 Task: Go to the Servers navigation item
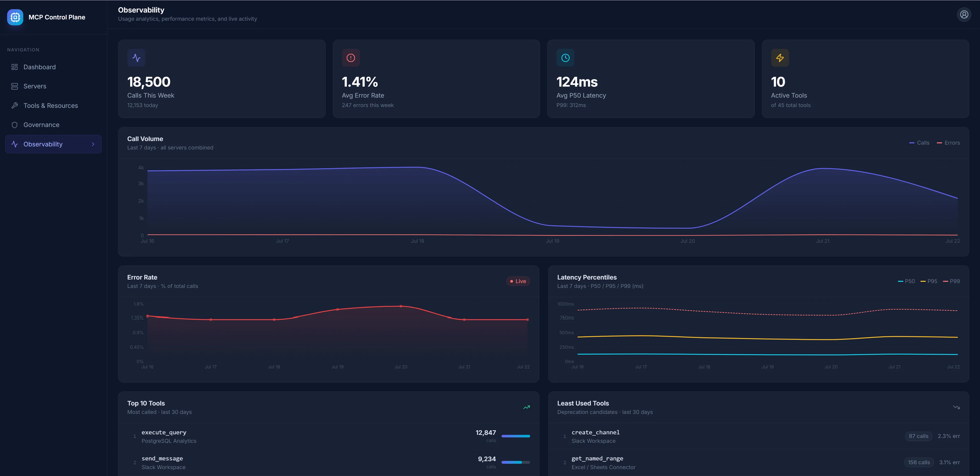point(53,86)
